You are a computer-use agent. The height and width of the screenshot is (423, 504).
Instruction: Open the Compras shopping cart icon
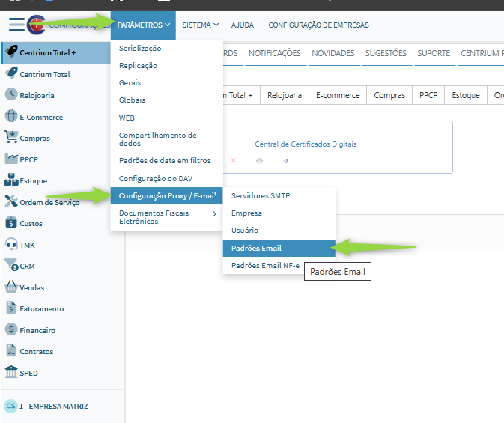coord(11,138)
